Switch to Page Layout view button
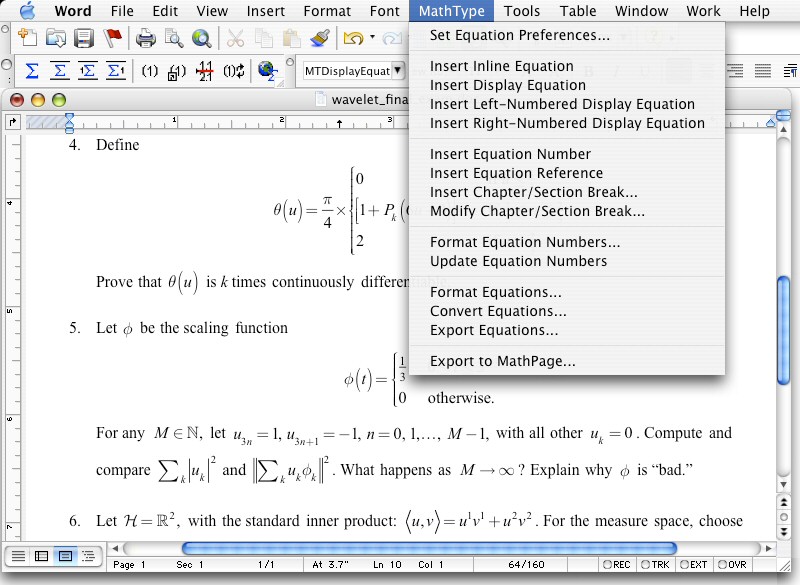The image size is (800, 585). pos(65,556)
